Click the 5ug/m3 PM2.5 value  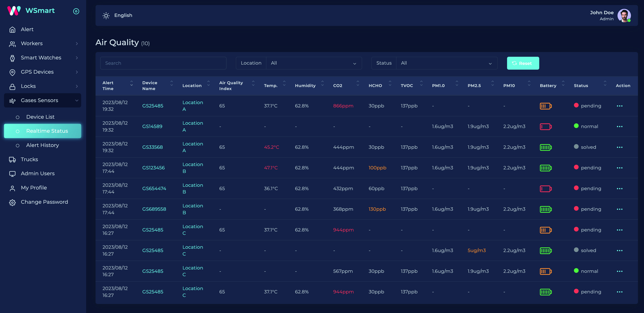(x=477, y=250)
